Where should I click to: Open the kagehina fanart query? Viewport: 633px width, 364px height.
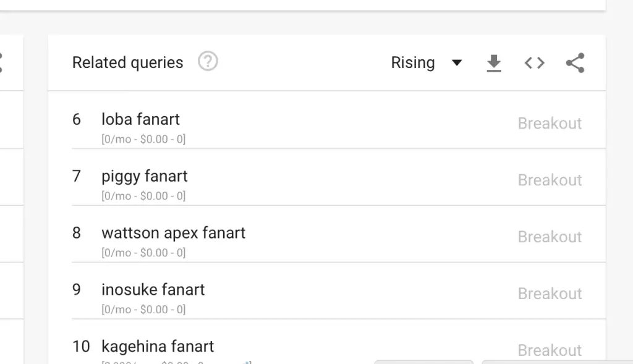tap(158, 347)
